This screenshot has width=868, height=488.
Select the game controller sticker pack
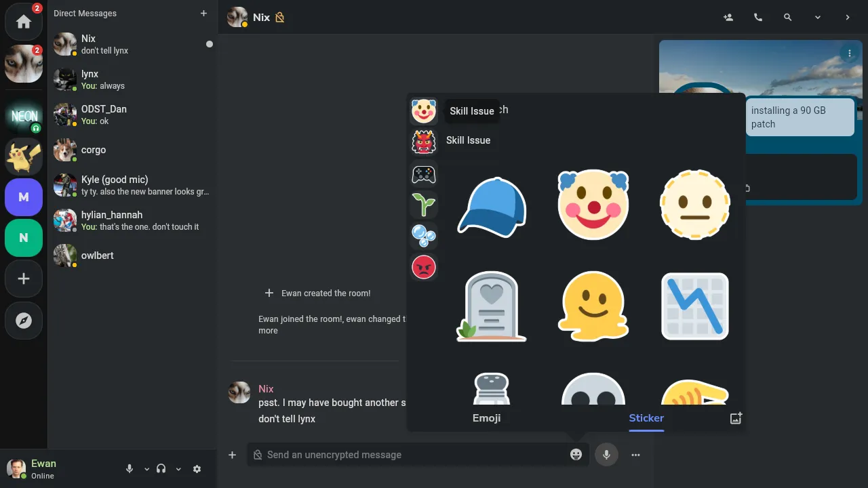[424, 175]
